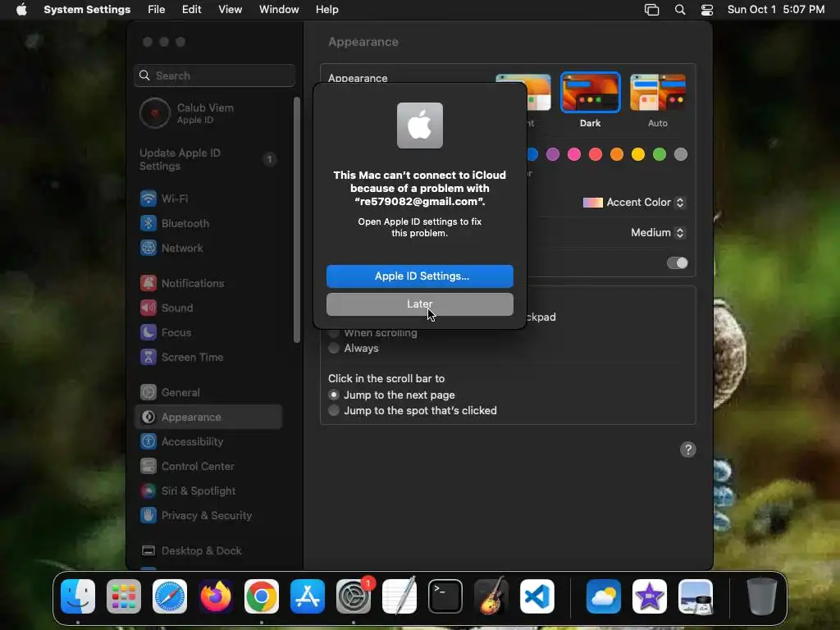Viewport: 840px width, 630px height.
Task: Open Update Apple ID Settings
Action: click(x=208, y=160)
